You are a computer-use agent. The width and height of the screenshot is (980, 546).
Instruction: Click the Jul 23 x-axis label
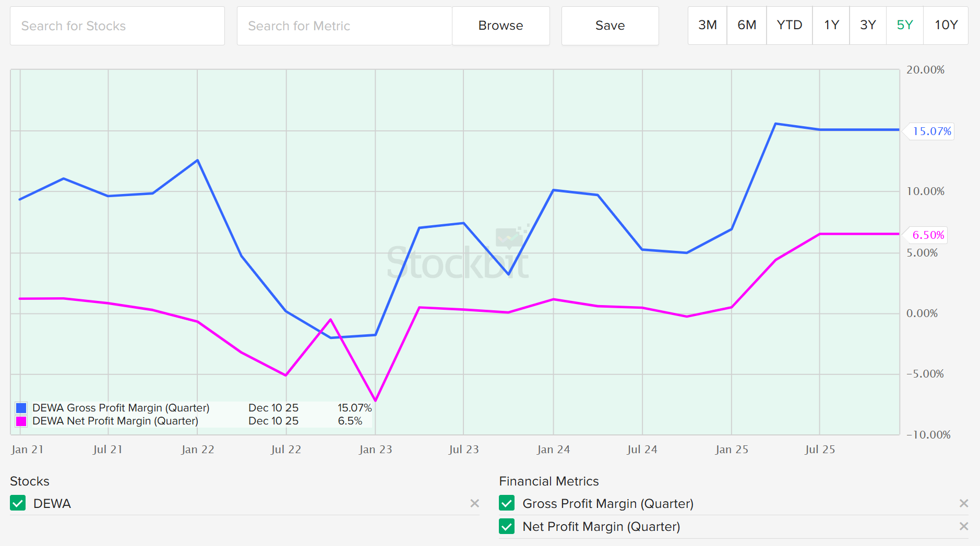point(463,450)
